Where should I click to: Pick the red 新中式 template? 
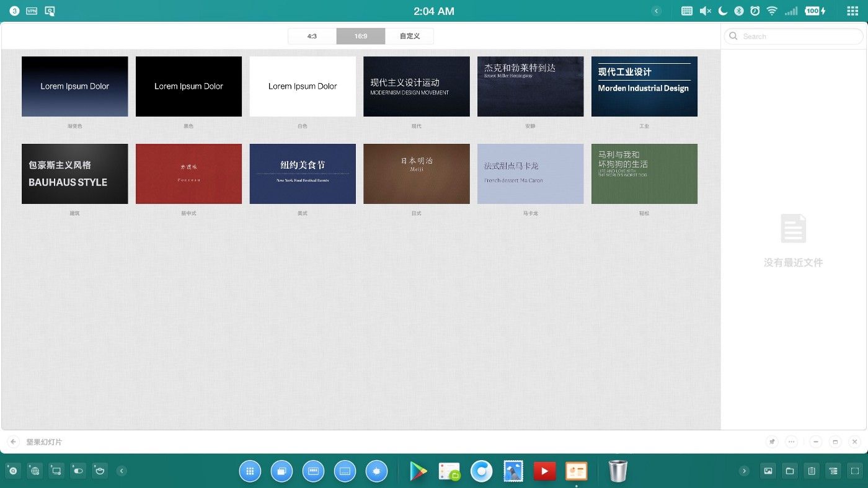188,174
